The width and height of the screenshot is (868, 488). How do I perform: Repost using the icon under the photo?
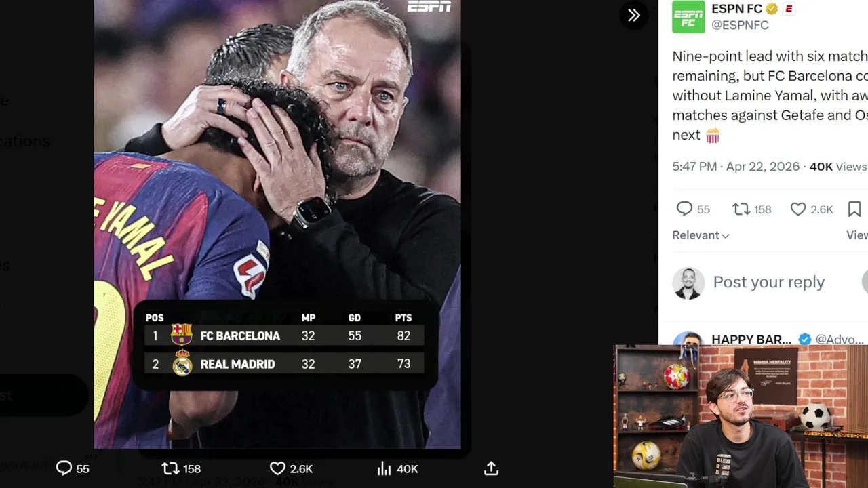pyautogui.click(x=170, y=468)
